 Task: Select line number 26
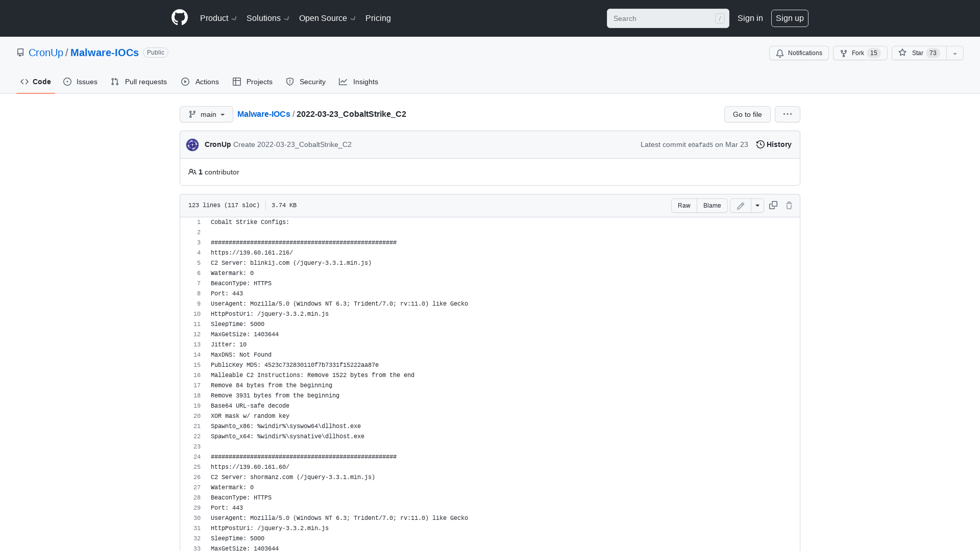tap(197, 478)
